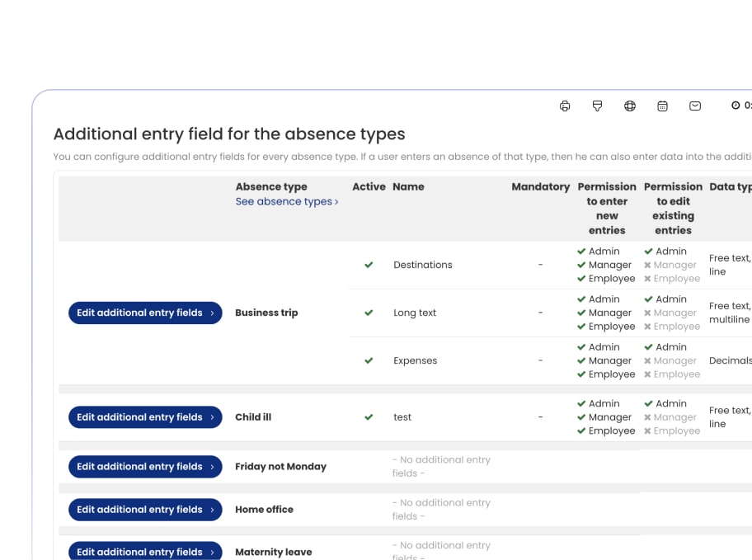This screenshot has width=752, height=560.
Task: Follow the 'See absence types' link
Action: coord(286,201)
